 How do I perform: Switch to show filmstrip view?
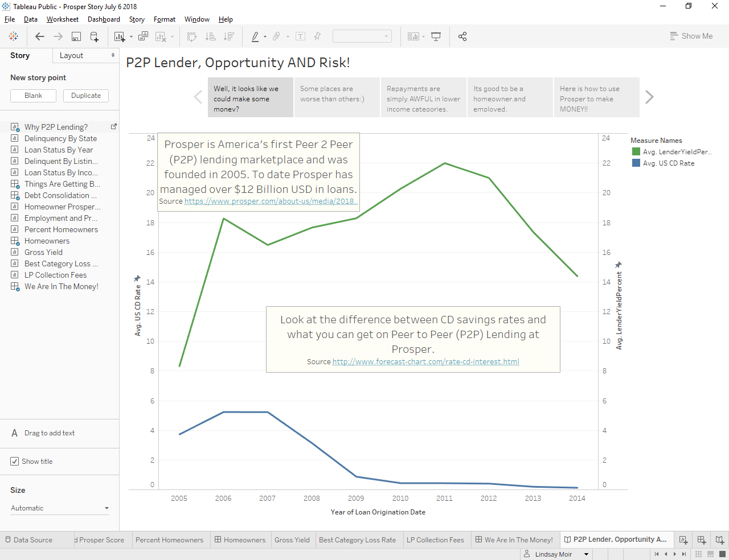(710, 554)
